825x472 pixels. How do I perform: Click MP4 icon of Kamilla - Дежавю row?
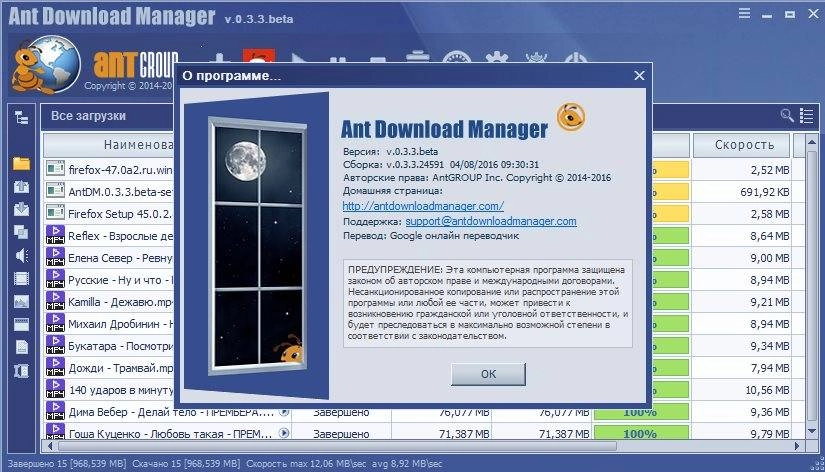click(55, 301)
